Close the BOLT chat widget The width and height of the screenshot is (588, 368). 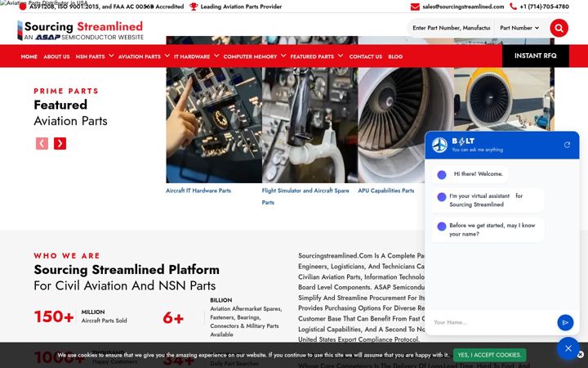coord(568,348)
